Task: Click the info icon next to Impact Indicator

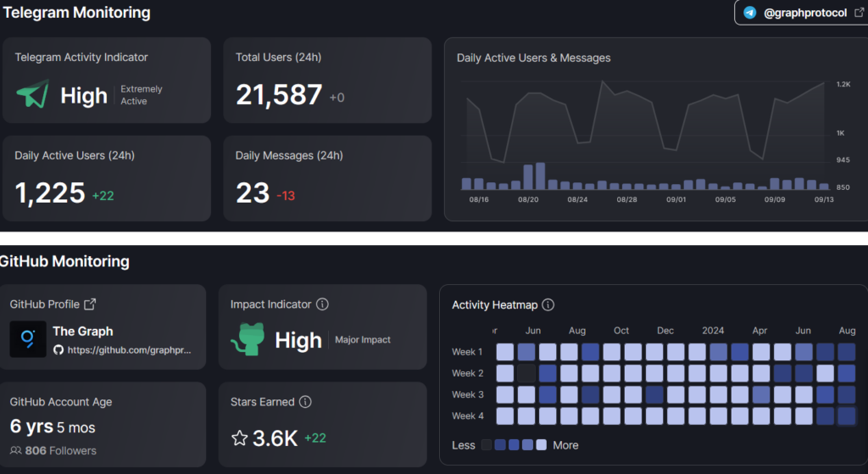Action: point(322,304)
